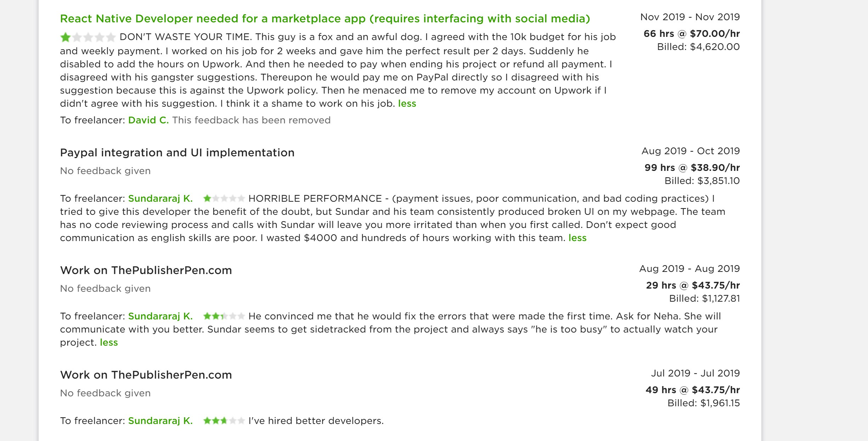Click the 99 hrs @ $38.90/hr rate text
The width and height of the screenshot is (868, 441).
pyautogui.click(x=692, y=168)
